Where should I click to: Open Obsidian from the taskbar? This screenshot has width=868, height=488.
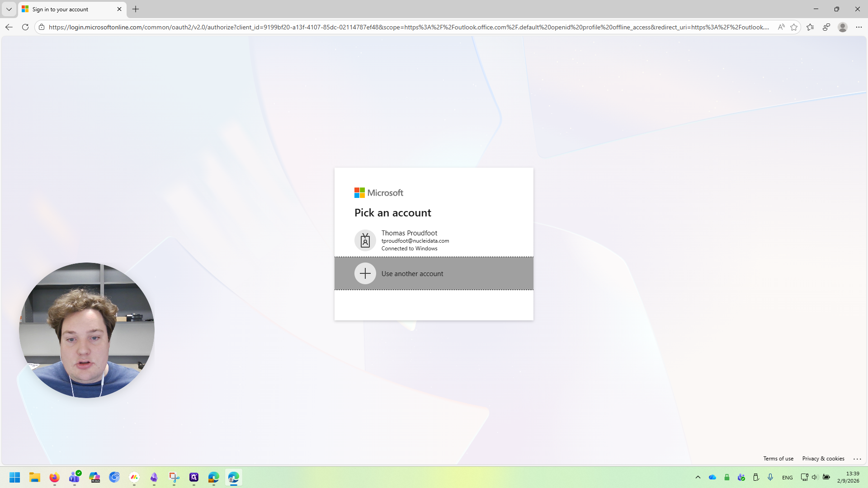(x=154, y=477)
